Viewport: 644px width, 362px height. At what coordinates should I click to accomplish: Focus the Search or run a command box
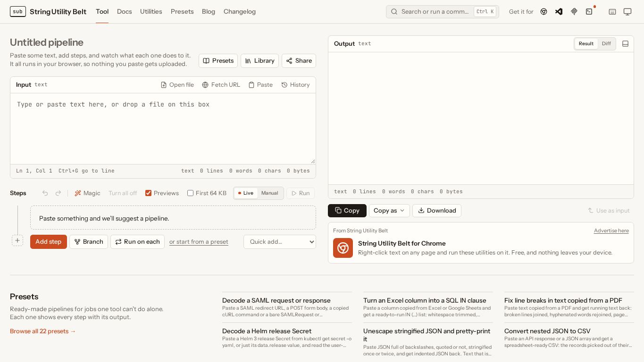point(443,12)
